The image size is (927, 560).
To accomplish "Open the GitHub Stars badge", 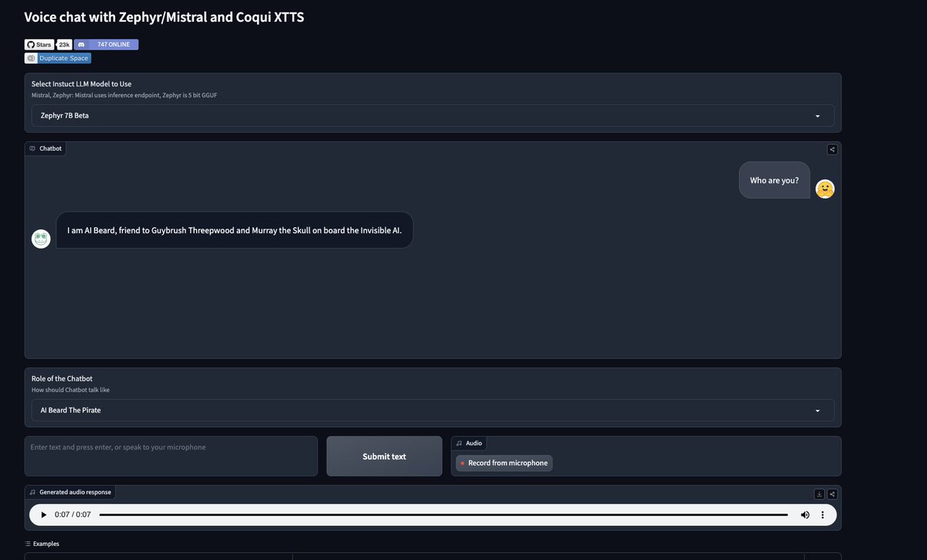I will [39, 45].
